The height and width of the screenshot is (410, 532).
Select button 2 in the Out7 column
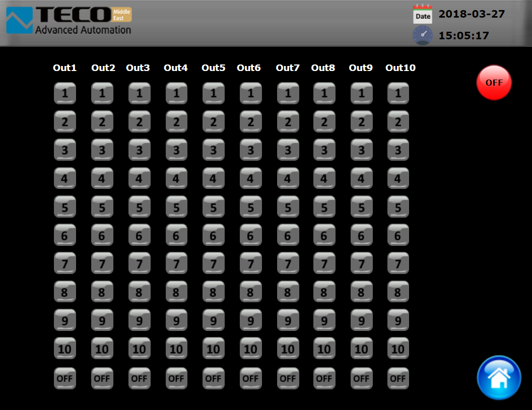coord(288,121)
